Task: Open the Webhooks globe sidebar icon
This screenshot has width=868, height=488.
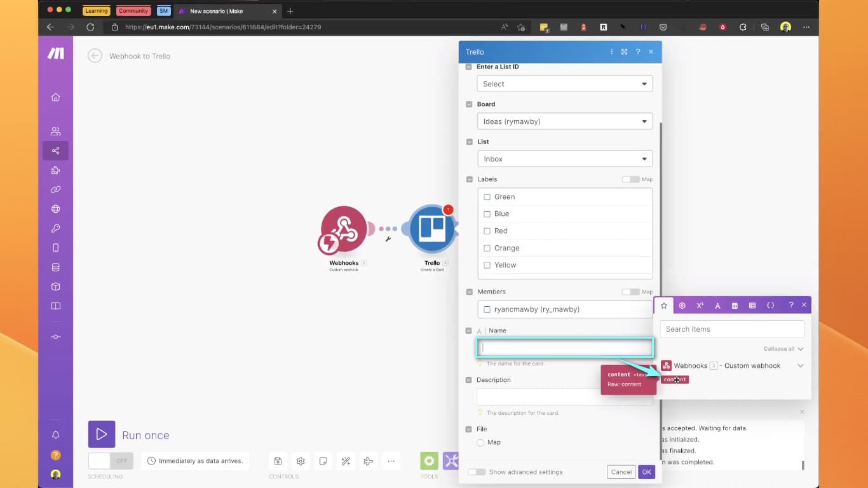Action: [x=55, y=209]
